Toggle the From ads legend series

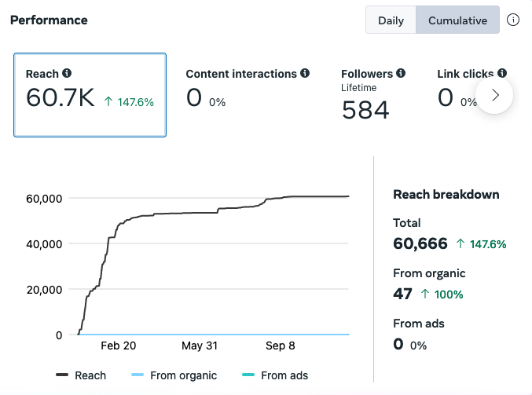click(x=275, y=375)
